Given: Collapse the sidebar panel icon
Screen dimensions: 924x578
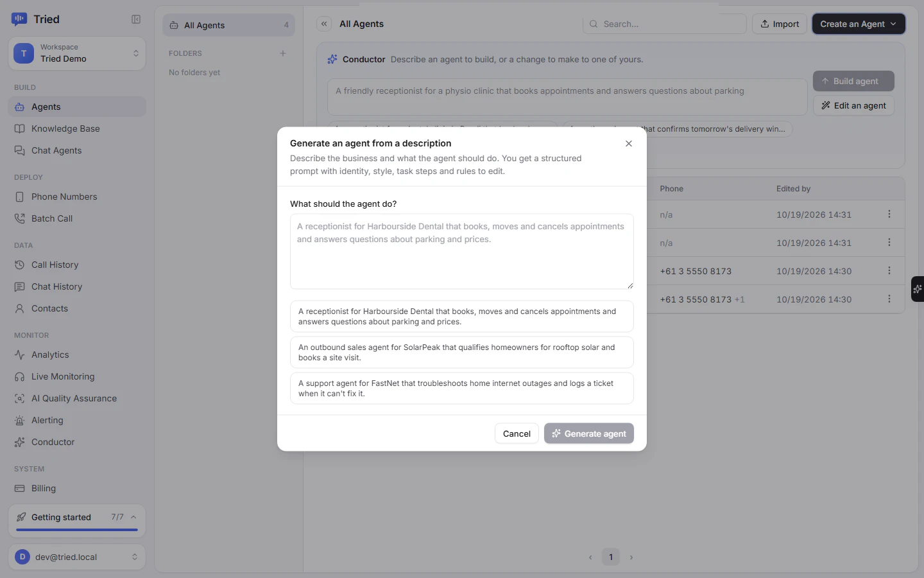Looking at the screenshot, I should tap(136, 19).
